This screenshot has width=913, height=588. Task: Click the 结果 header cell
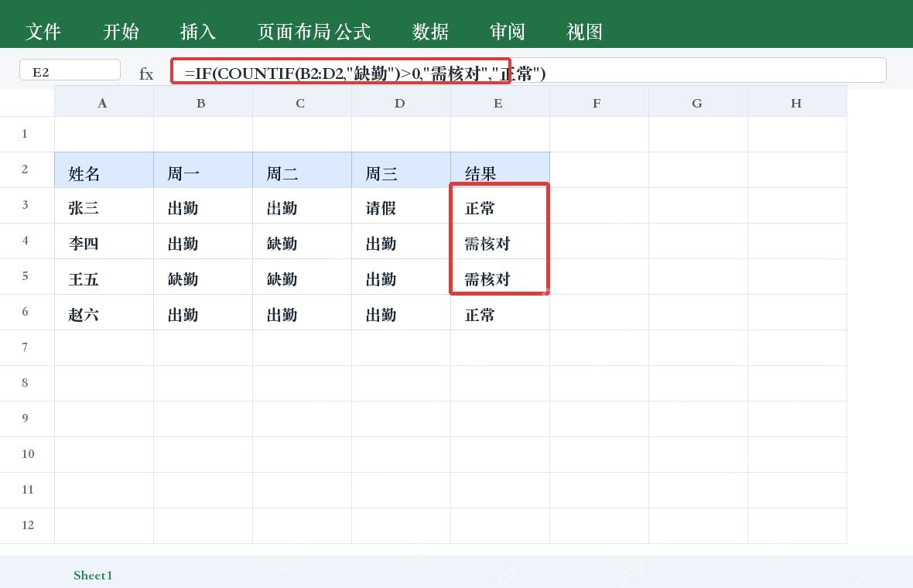pyautogui.click(x=500, y=170)
